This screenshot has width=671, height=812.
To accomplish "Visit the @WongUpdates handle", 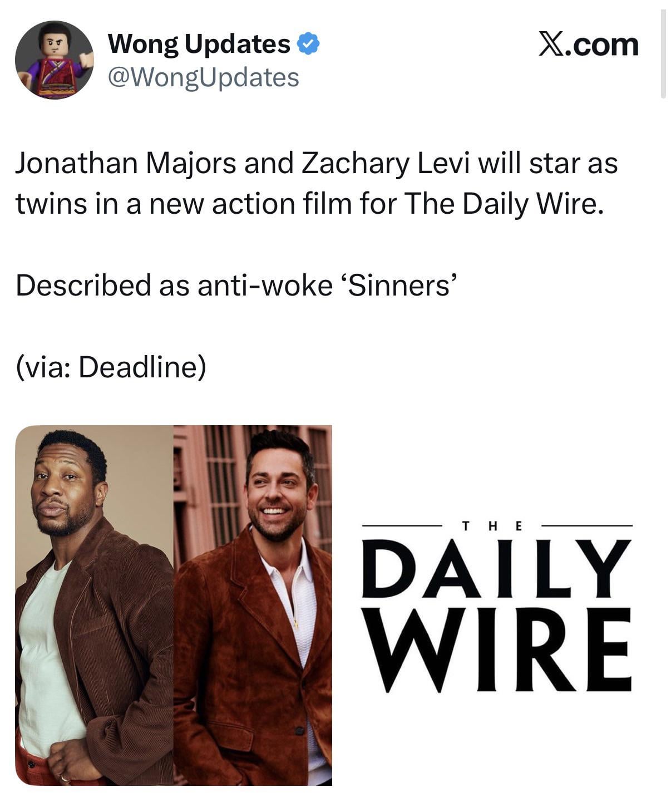I will [x=203, y=77].
